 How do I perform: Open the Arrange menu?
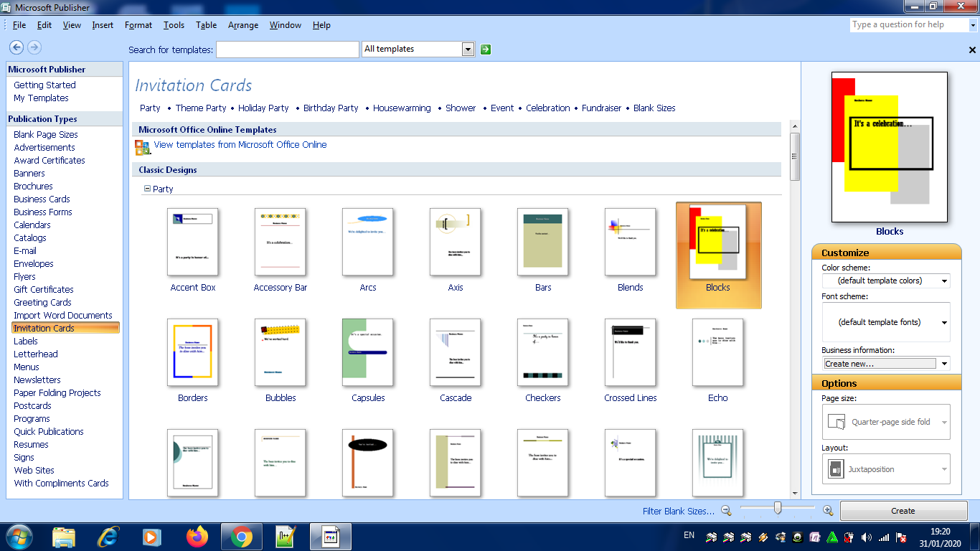click(243, 25)
